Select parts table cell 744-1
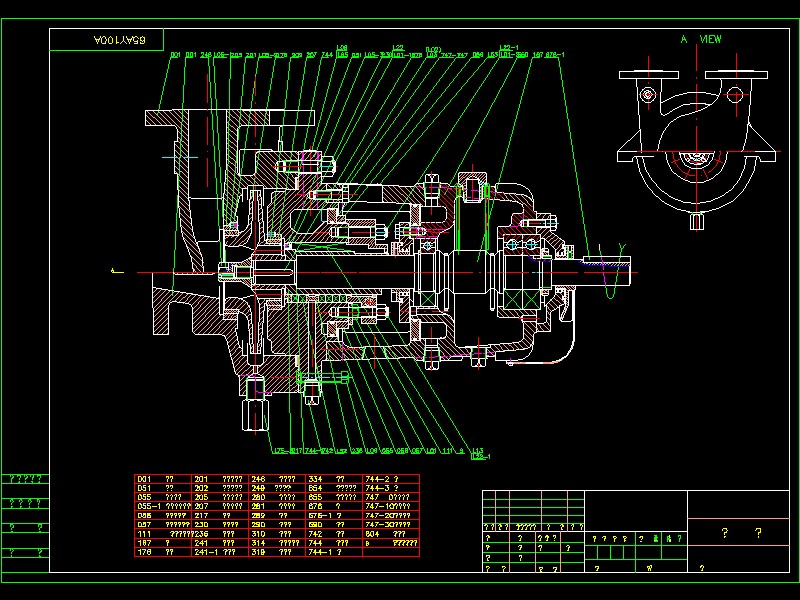800x600 pixels. (x=334, y=552)
